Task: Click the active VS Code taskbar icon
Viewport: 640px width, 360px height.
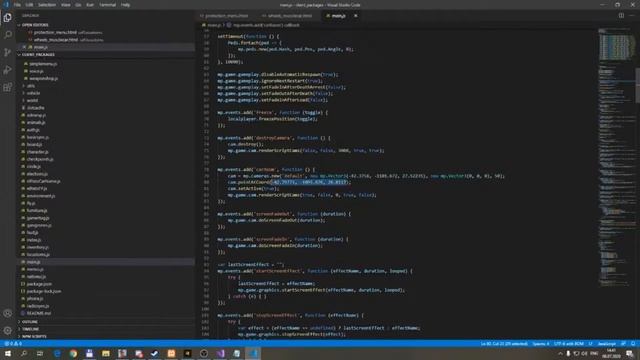Action: (x=253, y=353)
